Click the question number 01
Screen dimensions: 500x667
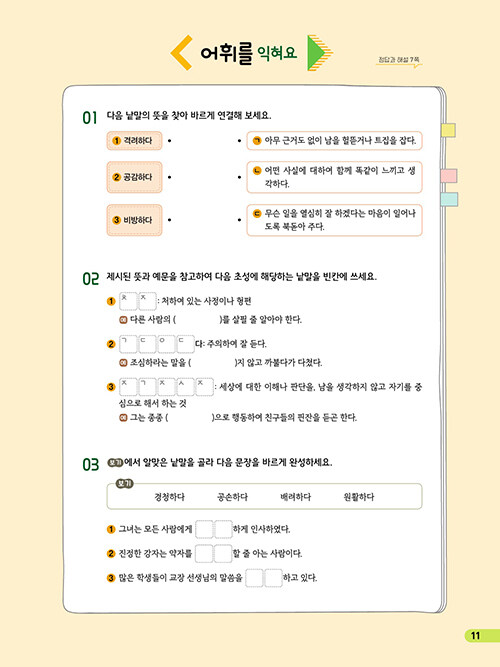[90, 117]
